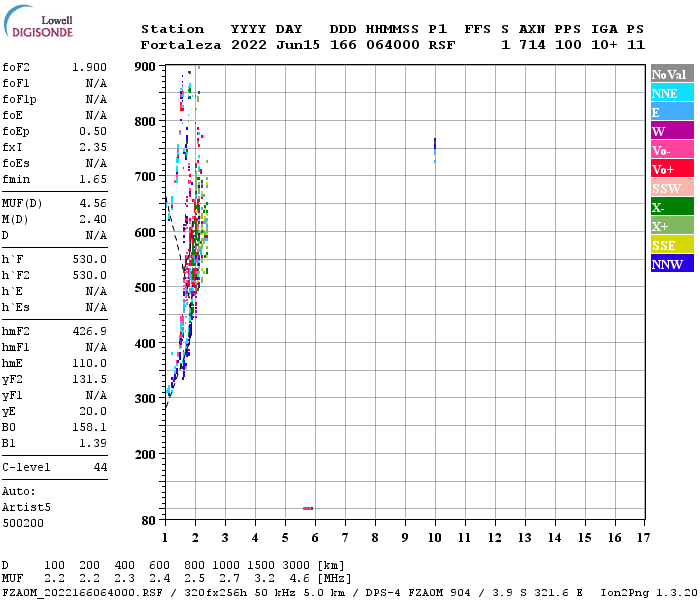Select the day number 166
This screenshot has height=600, width=700.
343,45
